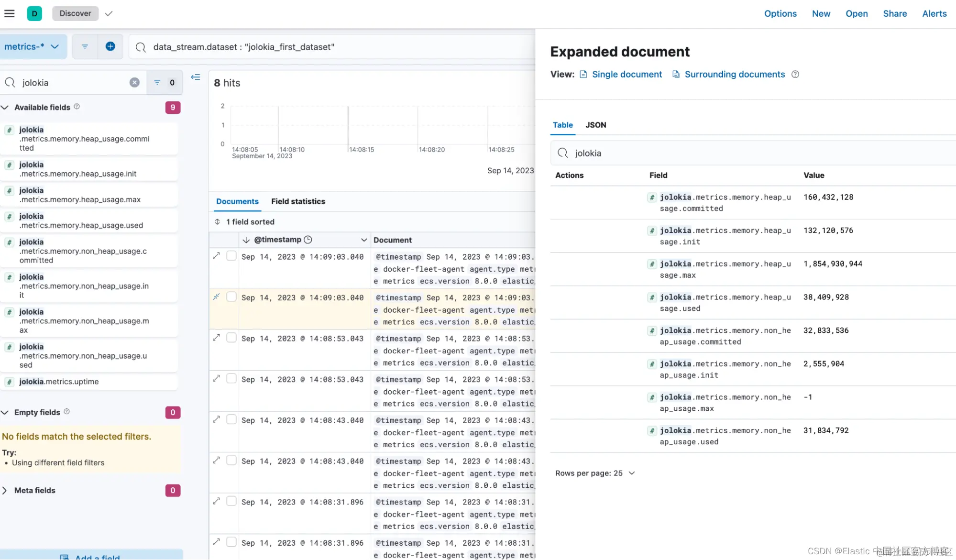Open the metrics-* data view dropdown

click(x=33, y=46)
